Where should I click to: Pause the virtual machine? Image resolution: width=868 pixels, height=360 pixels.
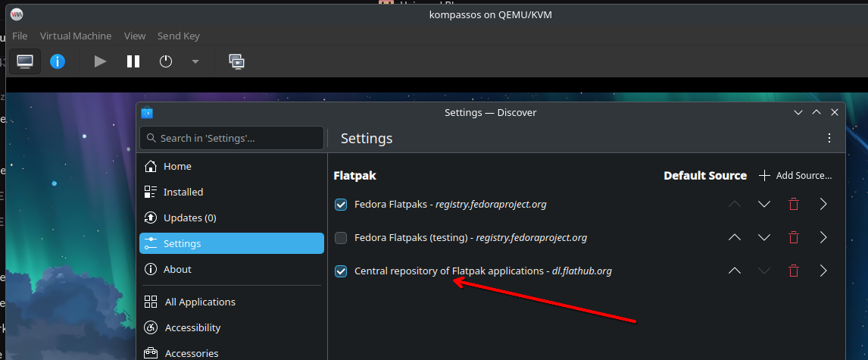tap(133, 61)
